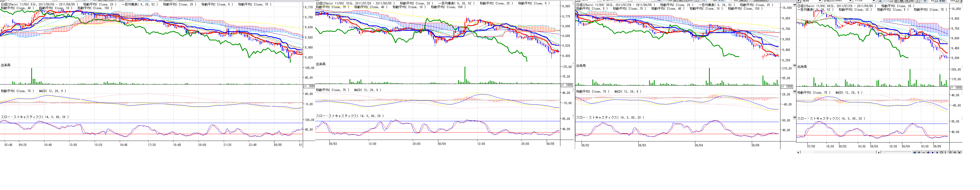Click the blue play arrow icon
Image resolution: width=980 pixels, height=190 pixels.
(937, 152)
